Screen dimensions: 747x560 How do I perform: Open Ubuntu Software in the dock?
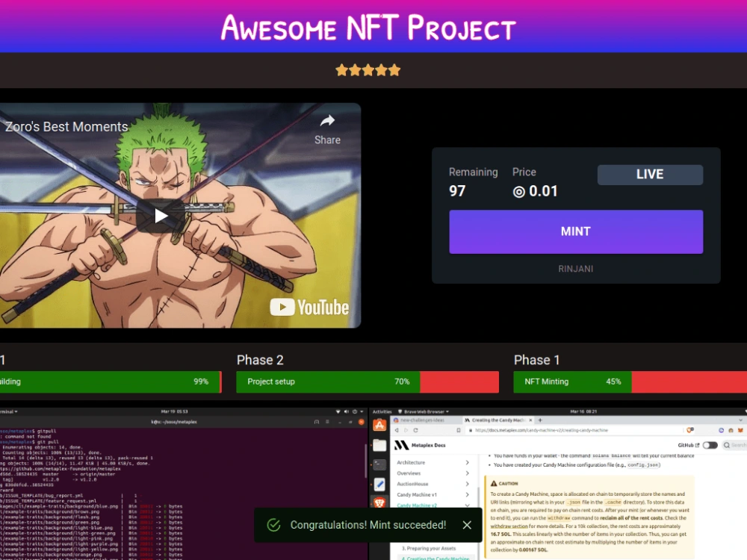coord(379,425)
